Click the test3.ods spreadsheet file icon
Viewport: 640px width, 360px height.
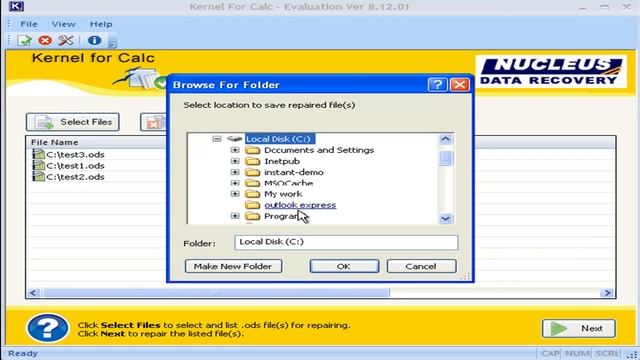38,154
